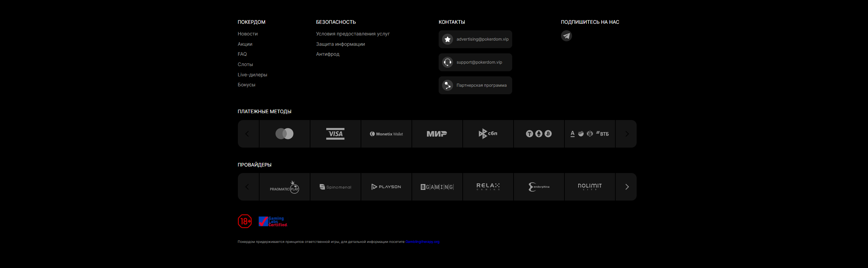
Task: Click the share icon beside Партнерская программа
Action: (448, 85)
